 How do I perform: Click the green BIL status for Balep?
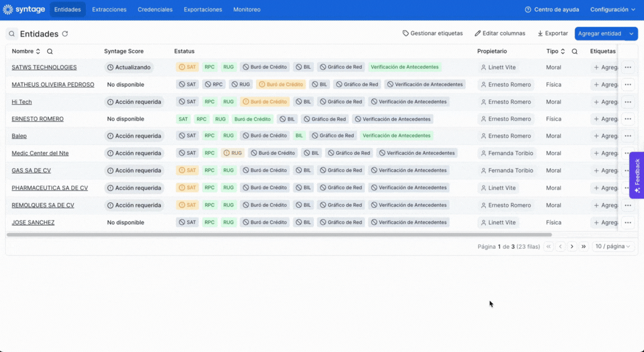pos(299,136)
